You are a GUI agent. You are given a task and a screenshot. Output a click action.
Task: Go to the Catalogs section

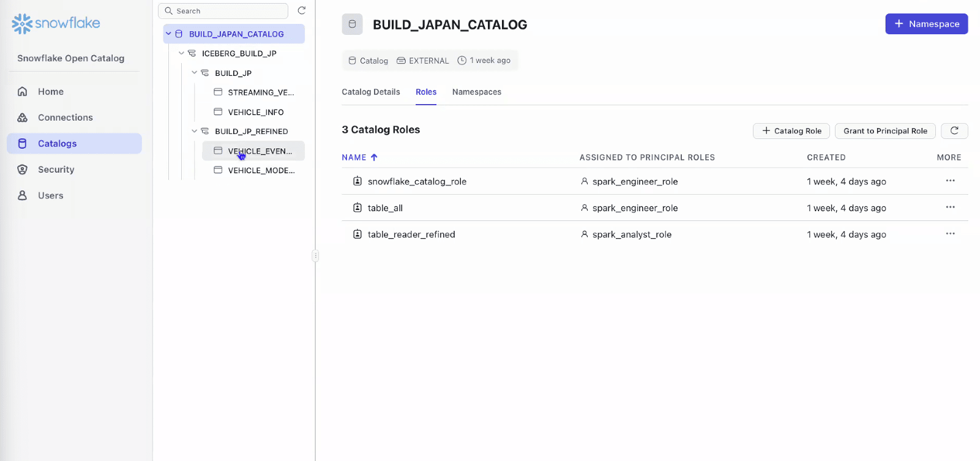pos(74,143)
